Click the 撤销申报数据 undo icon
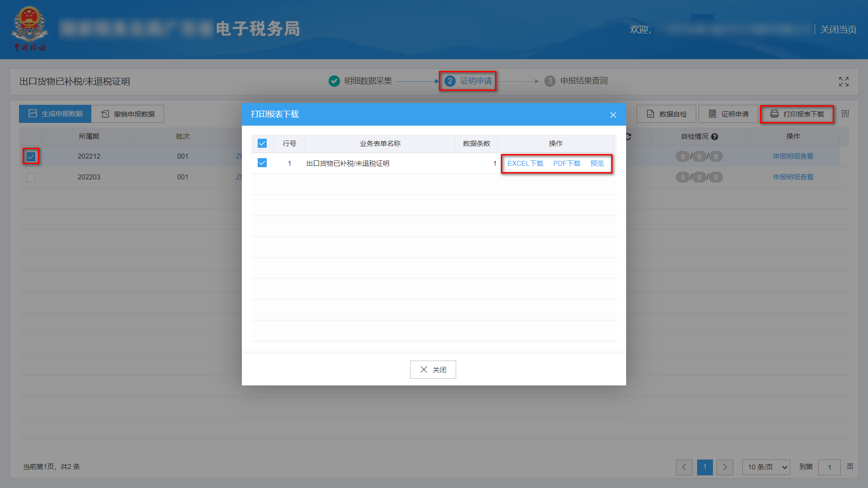 tap(104, 113)
